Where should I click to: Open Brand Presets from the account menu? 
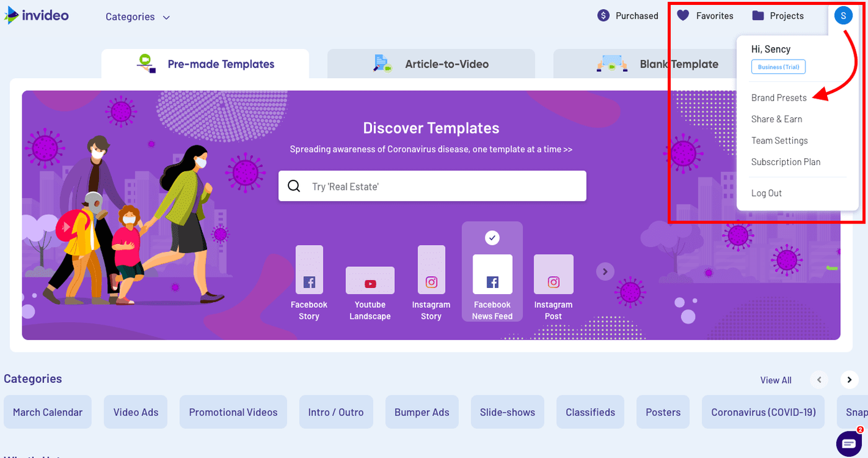click(779, 97)
